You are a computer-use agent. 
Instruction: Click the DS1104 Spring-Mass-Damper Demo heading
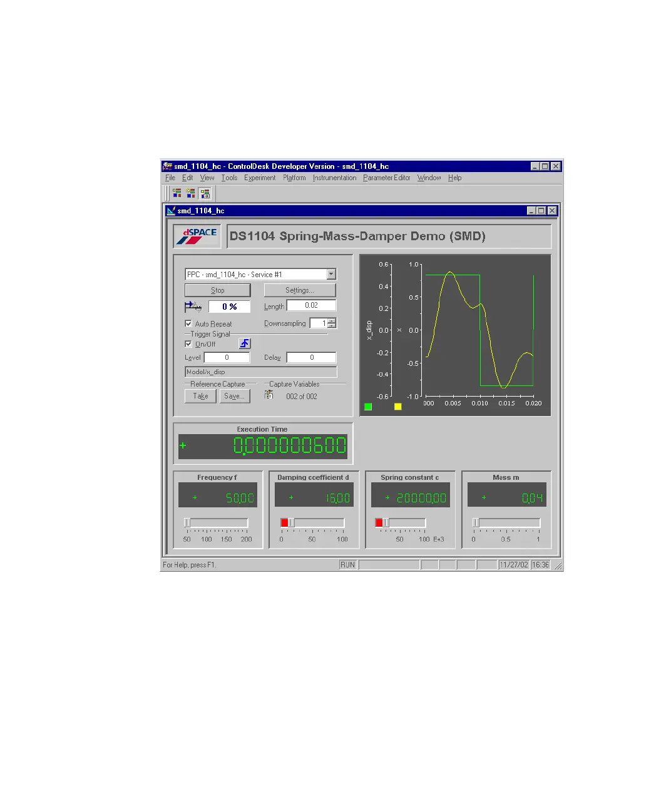click(x=357, y=236)
